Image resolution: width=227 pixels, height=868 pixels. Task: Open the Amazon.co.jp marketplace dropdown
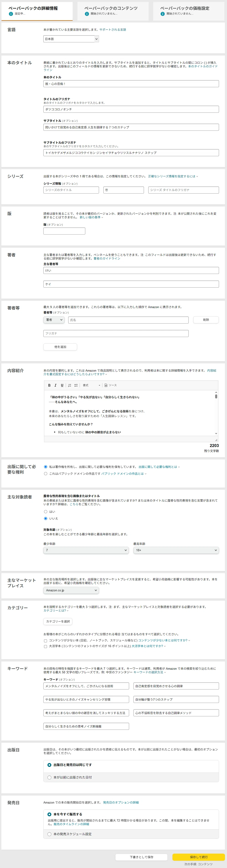pyautogui.click(x=71, y=590)
